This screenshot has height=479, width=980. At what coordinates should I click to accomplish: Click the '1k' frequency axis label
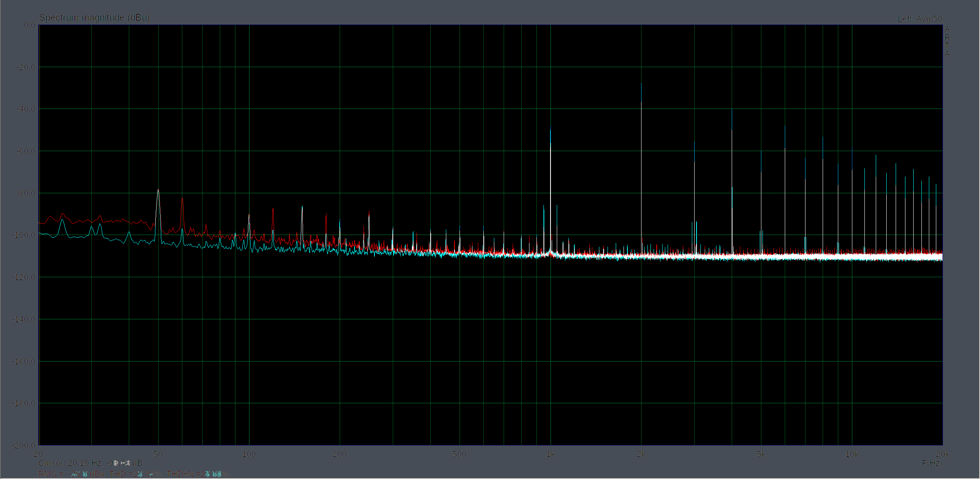pos(551,454)
